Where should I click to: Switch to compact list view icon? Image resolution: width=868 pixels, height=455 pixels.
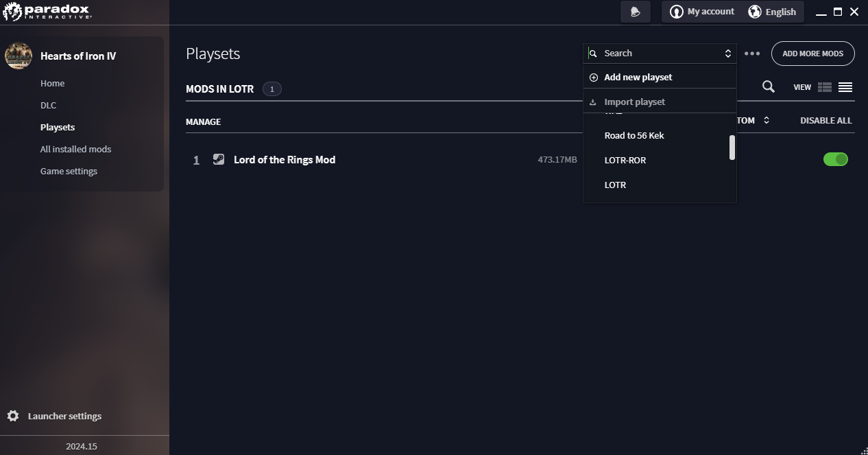[845, 87]
